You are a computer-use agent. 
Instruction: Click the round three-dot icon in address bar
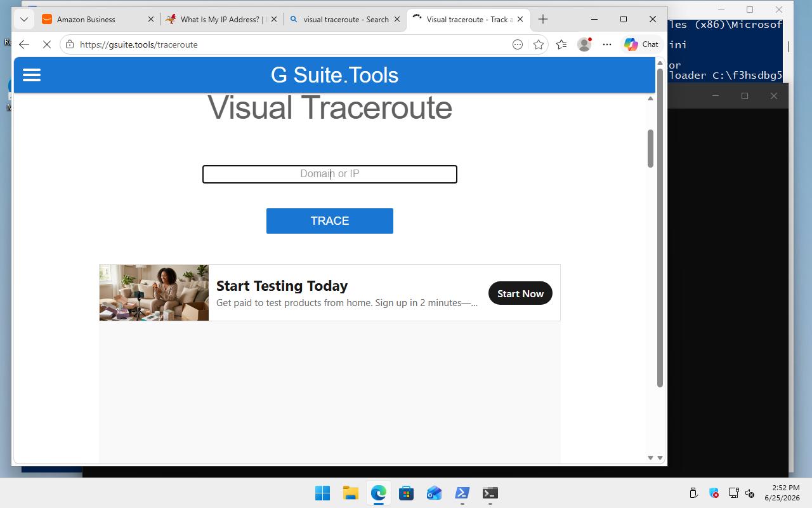tap(518, 44)
